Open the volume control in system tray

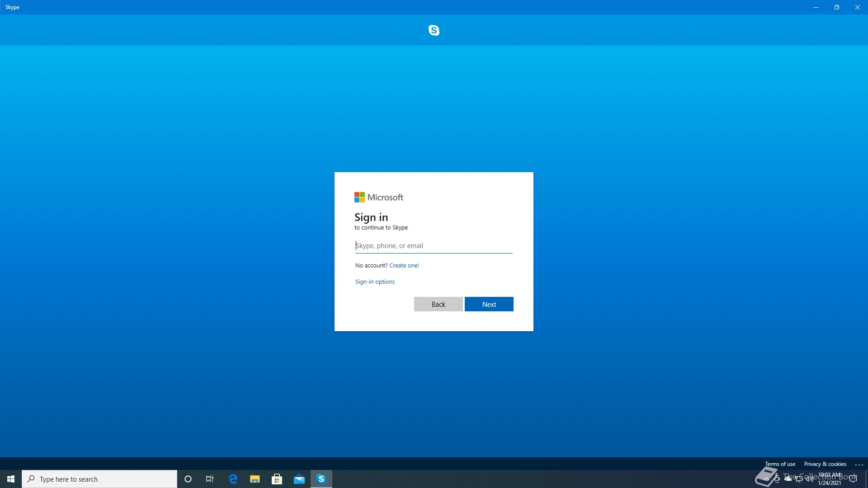(x=810, y=479)
